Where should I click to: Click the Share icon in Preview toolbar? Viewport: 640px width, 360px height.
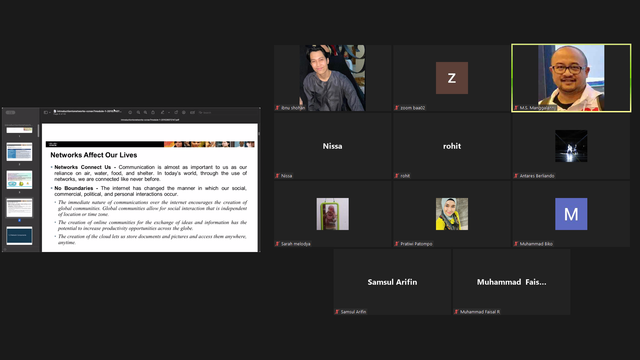153,112
